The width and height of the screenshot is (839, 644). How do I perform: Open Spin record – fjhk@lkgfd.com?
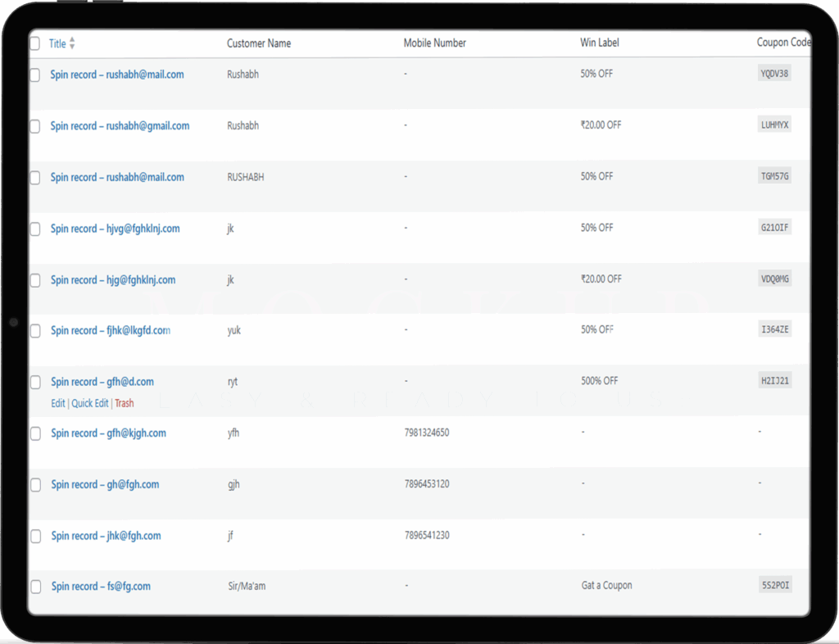click(111, 331)
